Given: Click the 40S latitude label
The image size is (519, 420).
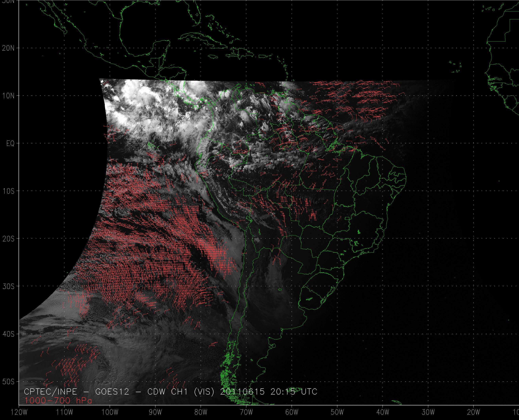Looking at the screenshot, I should coord(9,334).
